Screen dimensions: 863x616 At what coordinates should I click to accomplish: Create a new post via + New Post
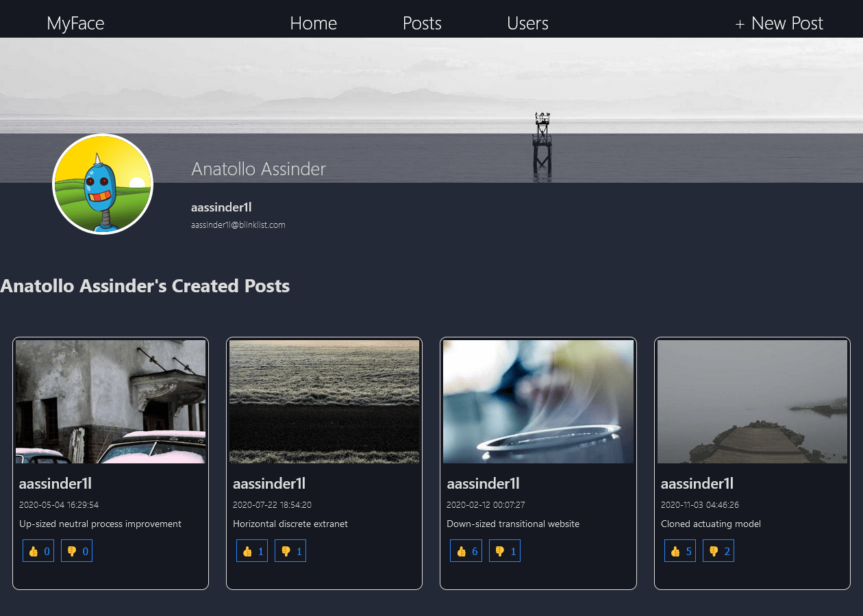pyautogui.click(x=779, y=23)
